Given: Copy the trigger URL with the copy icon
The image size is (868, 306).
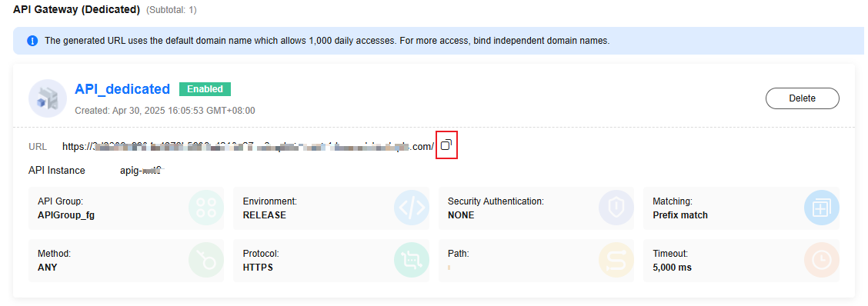Looking at the screenshot, I should pos(446,145).
